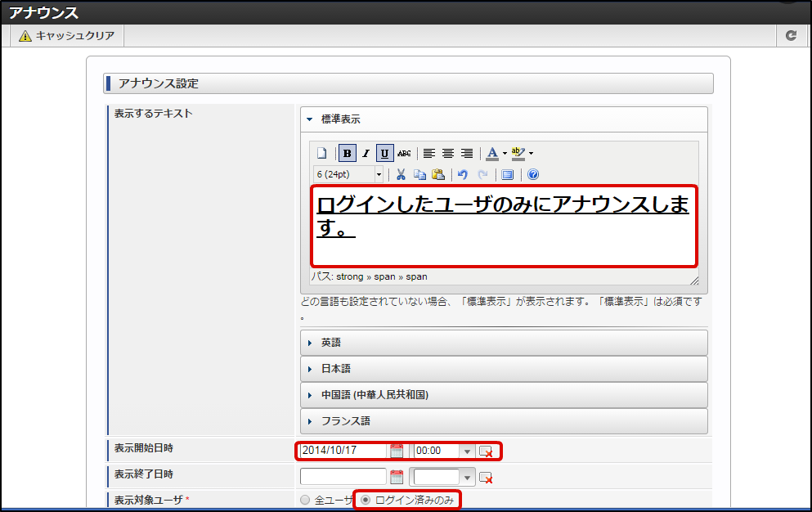The width and height of the screenshot is (812, 512).
Task: Copy selected text
Action: 419,175
